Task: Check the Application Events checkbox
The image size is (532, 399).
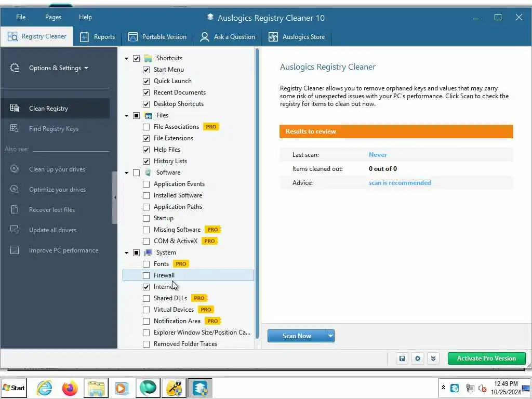Action: tap(146, 184)
